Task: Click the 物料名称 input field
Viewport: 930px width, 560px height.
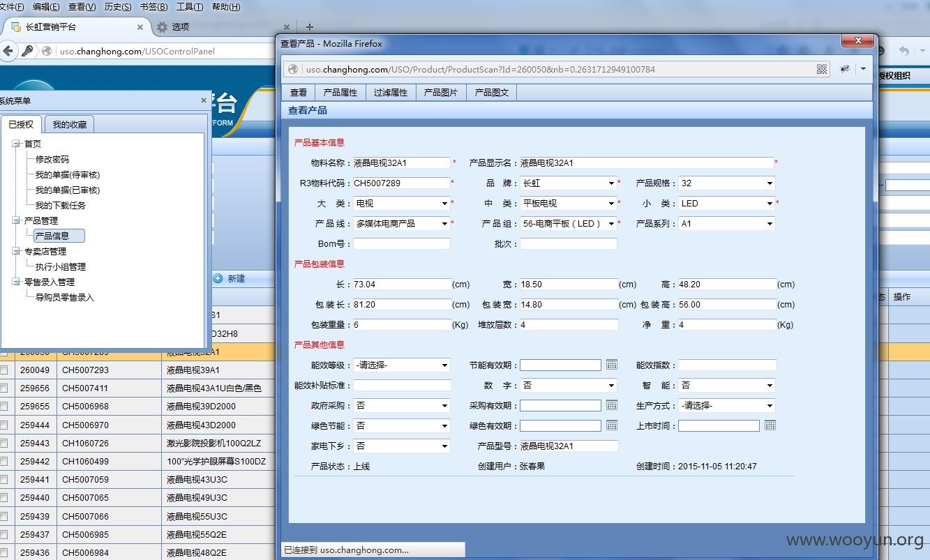Action: click(402, 163)
